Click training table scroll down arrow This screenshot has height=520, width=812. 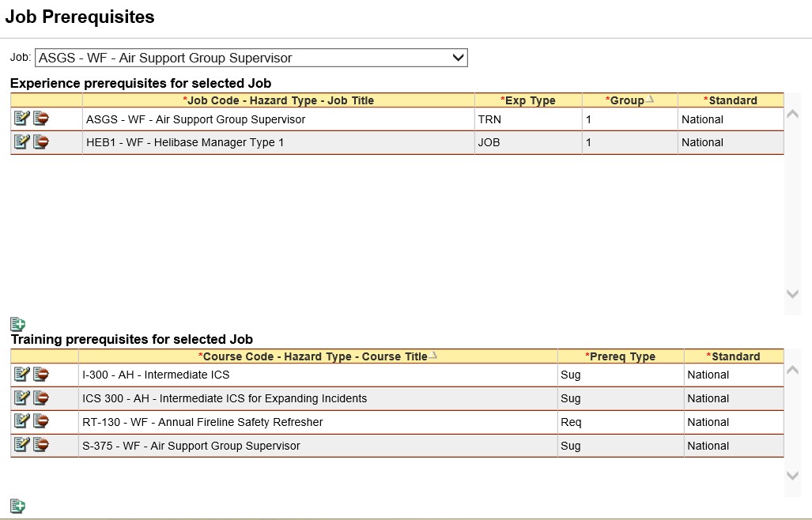[x=792, y=476]
